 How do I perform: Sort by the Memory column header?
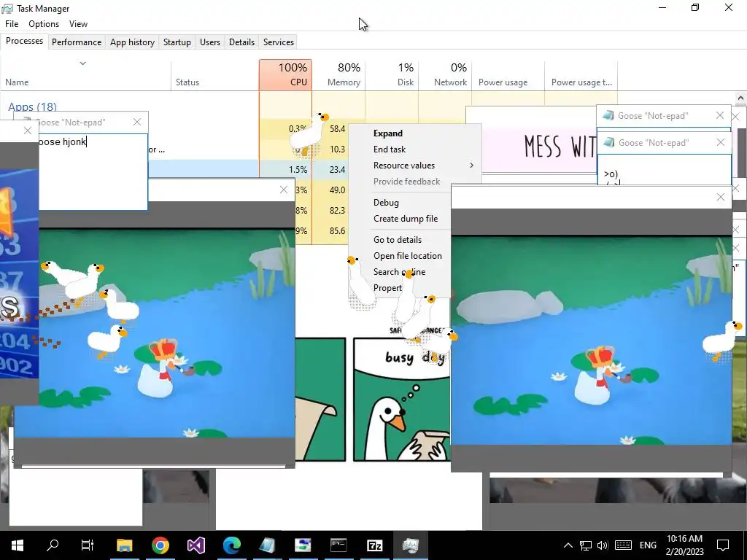point(338,76)
